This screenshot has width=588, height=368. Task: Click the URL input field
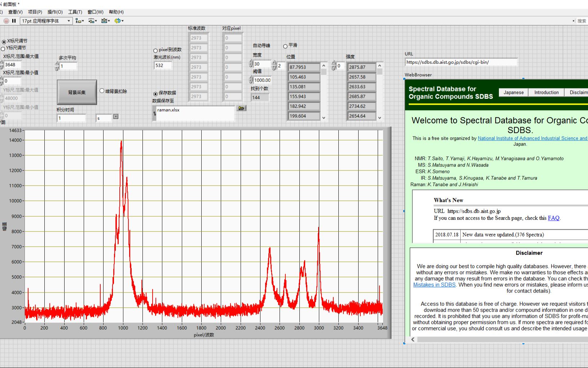tap(461, 62)
